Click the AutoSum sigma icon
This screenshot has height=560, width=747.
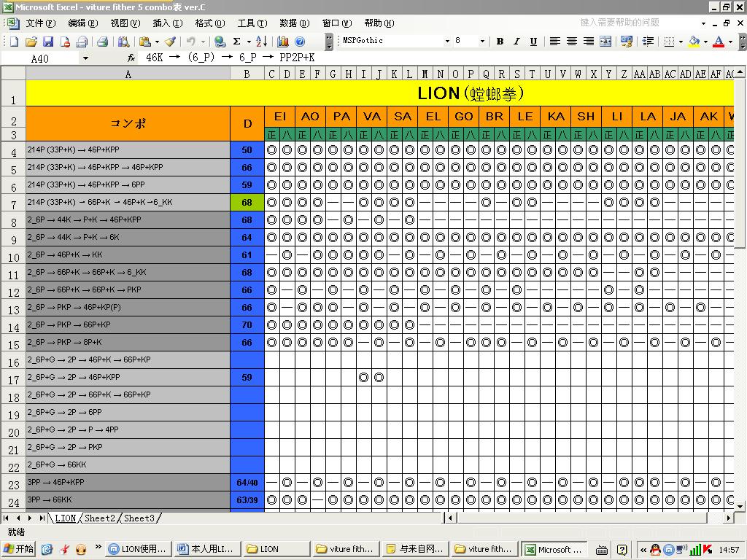pos(236,42)
